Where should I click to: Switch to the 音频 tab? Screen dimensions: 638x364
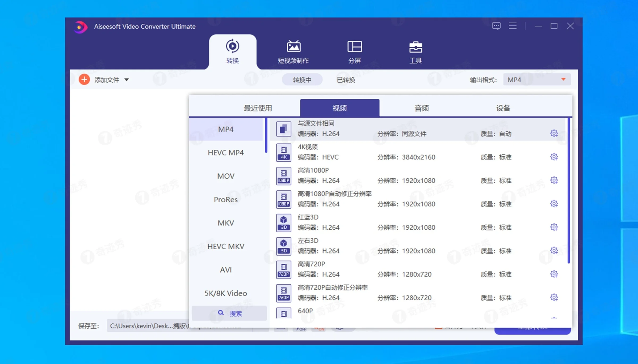click(421, 108)
